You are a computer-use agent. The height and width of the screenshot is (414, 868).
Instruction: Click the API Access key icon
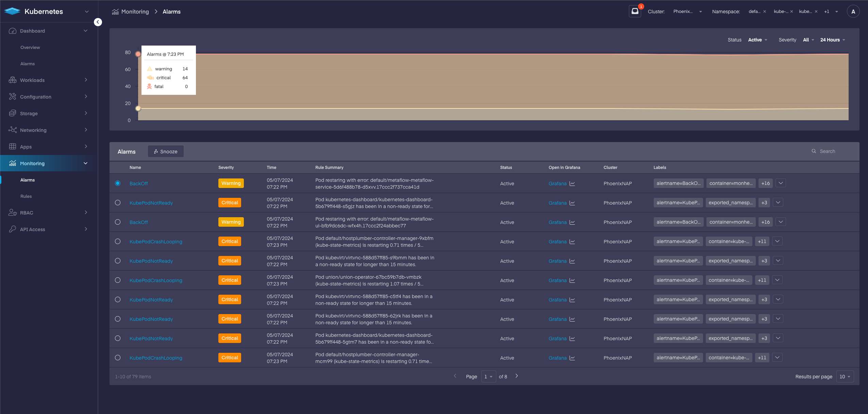point(13,229)
